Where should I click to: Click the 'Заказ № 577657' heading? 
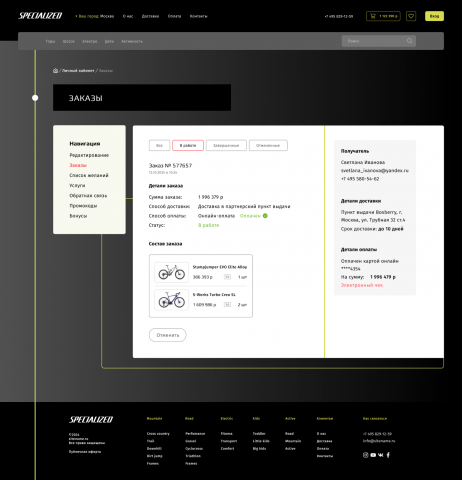[170, 165]
